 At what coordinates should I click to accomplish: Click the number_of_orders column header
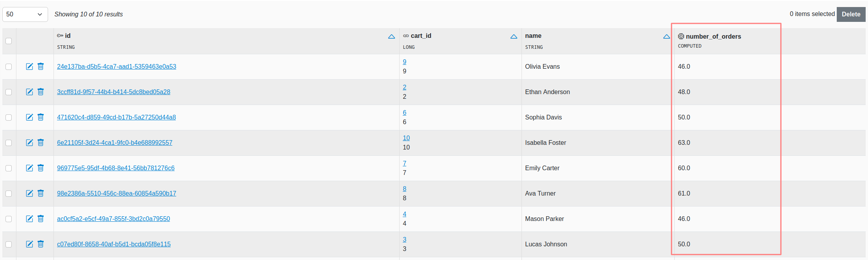coord(713,36)
